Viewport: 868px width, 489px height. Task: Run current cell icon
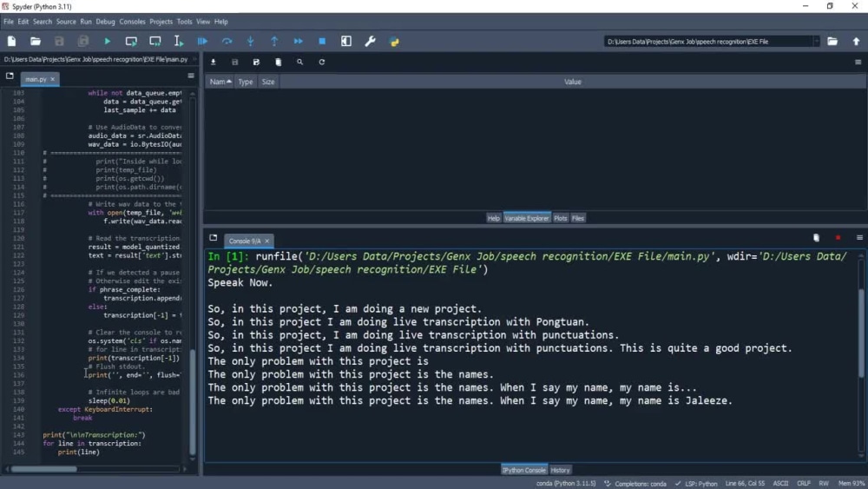point(131,42)
